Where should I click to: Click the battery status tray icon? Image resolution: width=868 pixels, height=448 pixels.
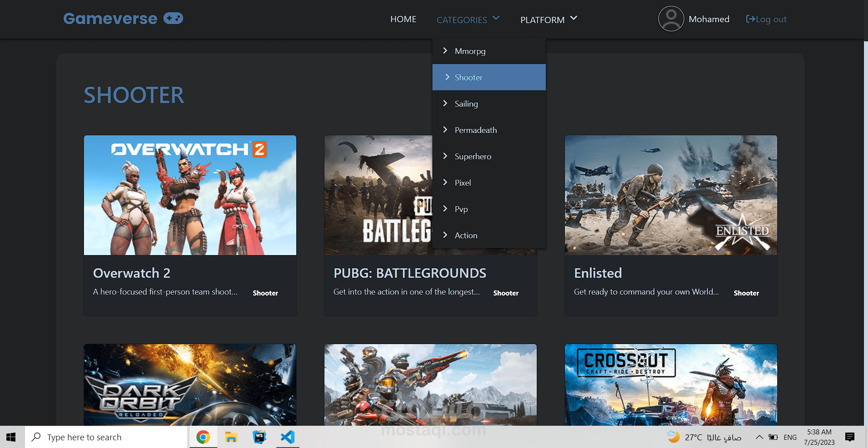(773, 437)
